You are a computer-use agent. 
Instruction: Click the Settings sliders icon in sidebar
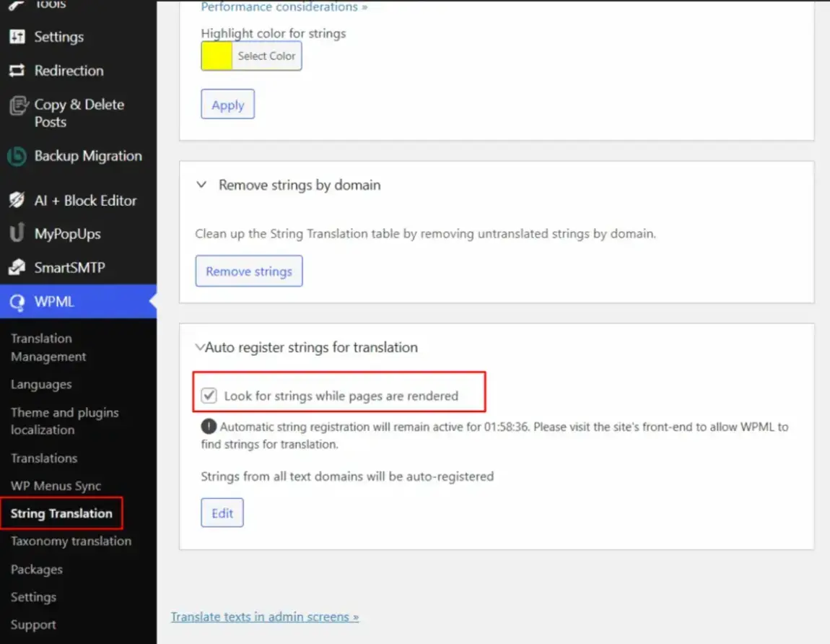pyautogui.click(x=17, y=37)
